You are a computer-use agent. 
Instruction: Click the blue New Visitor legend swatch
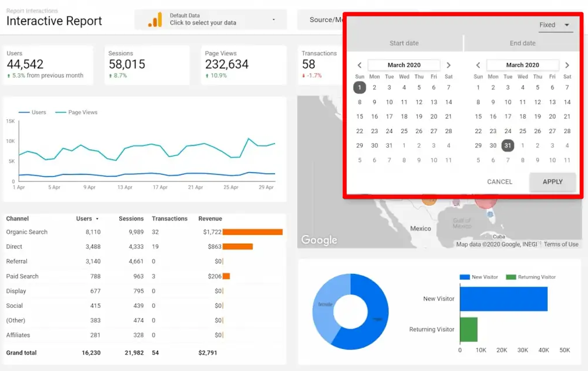(464, 277)
